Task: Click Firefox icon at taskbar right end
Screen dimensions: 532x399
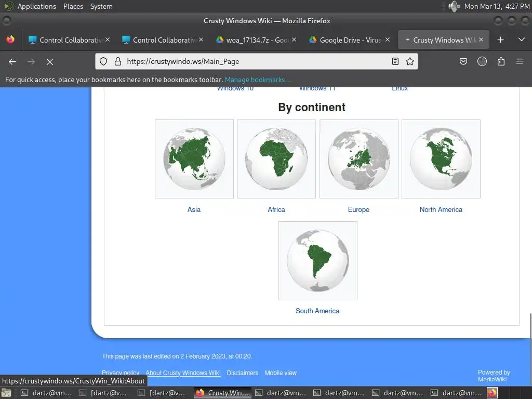Action: [493, 393]
